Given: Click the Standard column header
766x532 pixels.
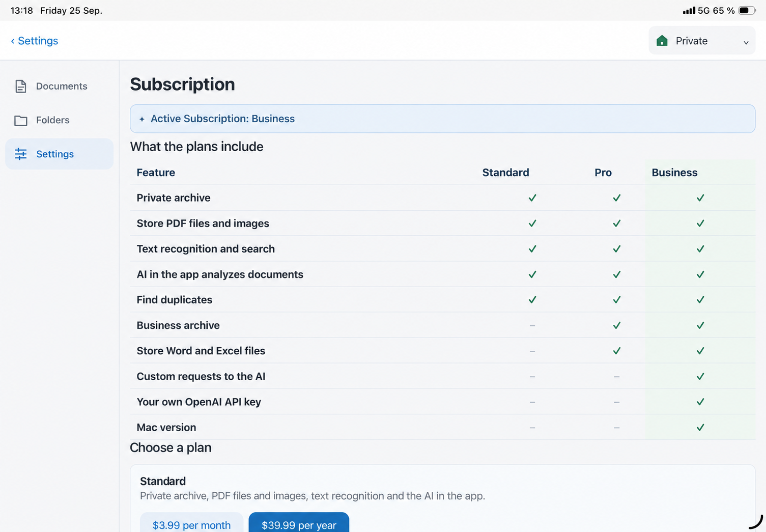Looking at the screenshot, I should tap(505, 173).
